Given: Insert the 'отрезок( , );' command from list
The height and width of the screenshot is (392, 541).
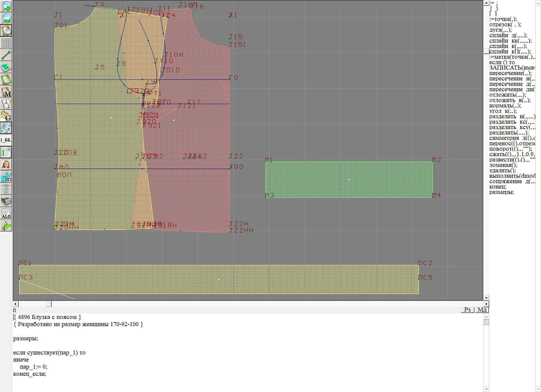Looking at the screenshot, I should (x=505, y=25).
